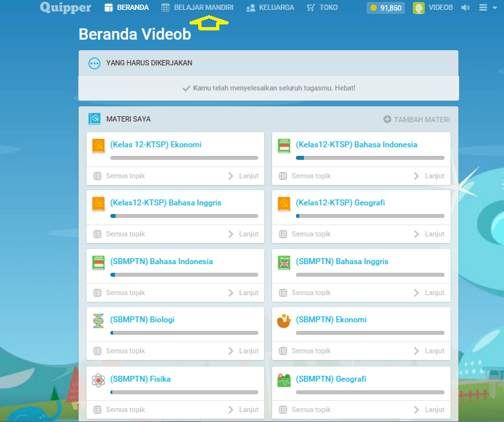This screenshot has width=504, height=422.
Task: Click the SBMPTN Bahasa Indonesia flag icon
Action: pos(98,263)
